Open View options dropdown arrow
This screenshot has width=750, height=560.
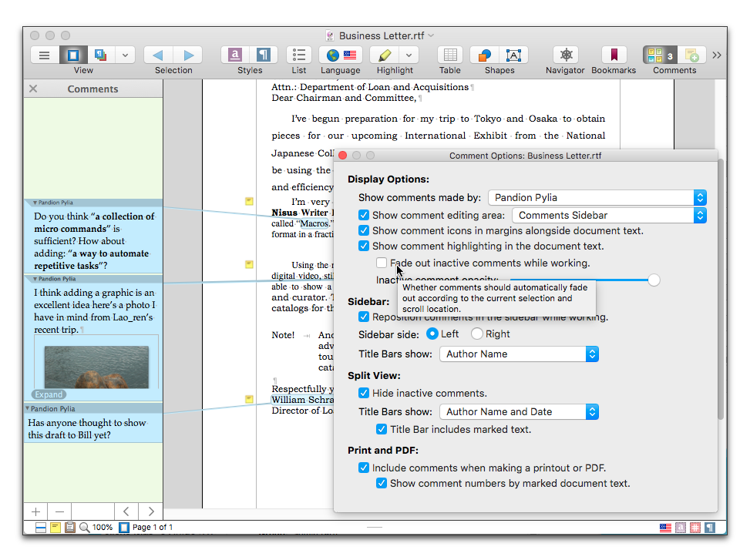point(125,55)
